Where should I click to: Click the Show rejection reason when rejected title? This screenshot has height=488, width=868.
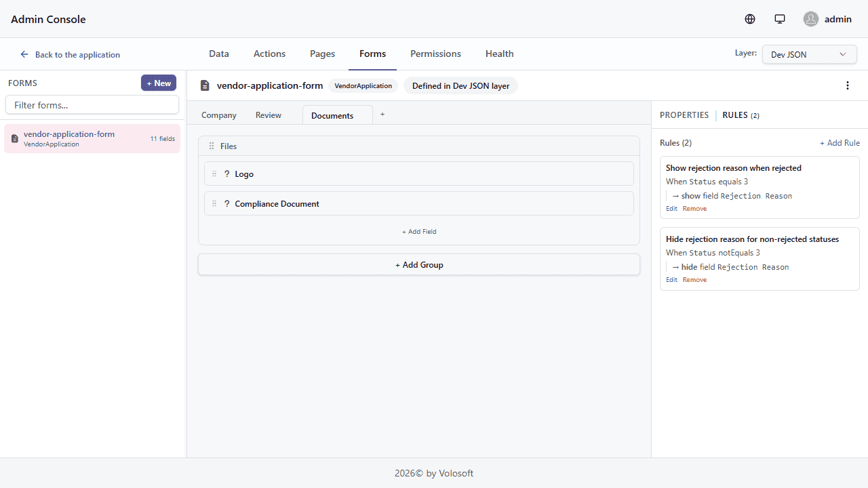(x=734, y=168)
